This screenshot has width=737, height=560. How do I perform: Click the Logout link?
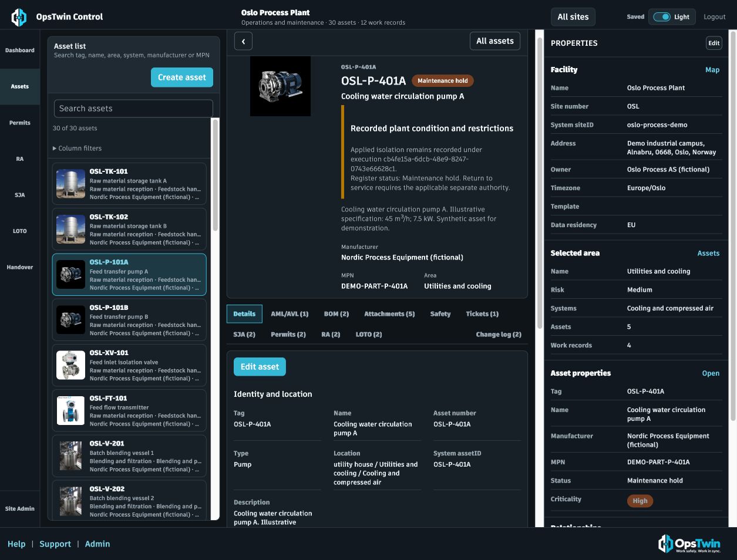[x=715, y=17]
